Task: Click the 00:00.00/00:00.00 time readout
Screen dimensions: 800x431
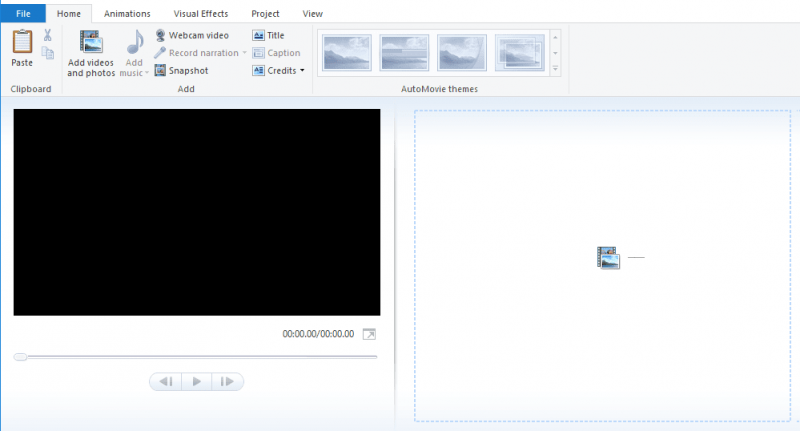Action: point(318,334)
